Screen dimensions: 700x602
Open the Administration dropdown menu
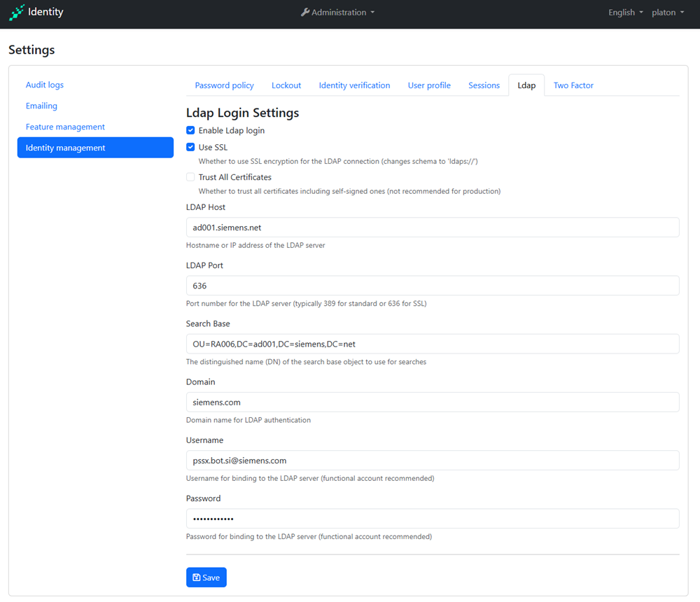click(x=338, y=13)
